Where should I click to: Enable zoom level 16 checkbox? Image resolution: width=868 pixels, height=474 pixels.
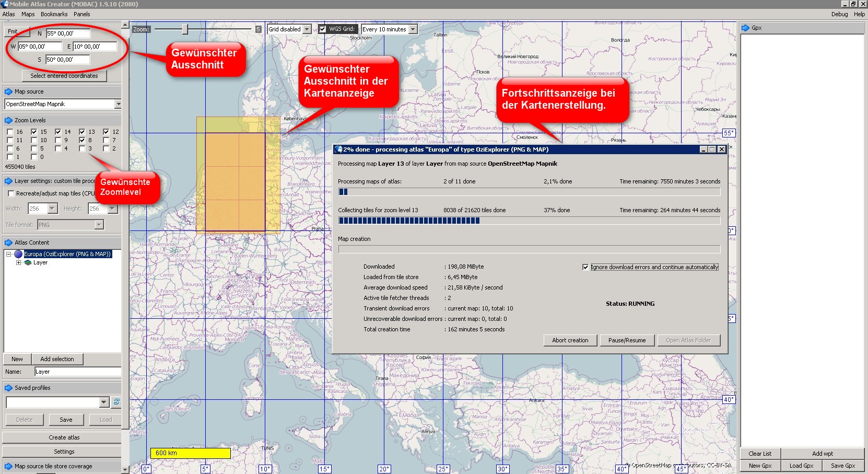10,132
